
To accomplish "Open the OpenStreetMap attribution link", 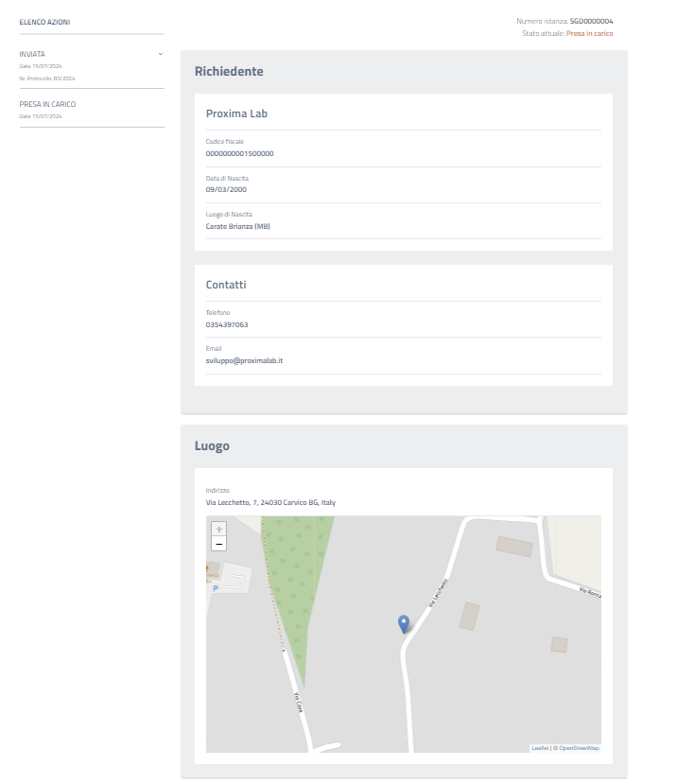I will point(579,748).
